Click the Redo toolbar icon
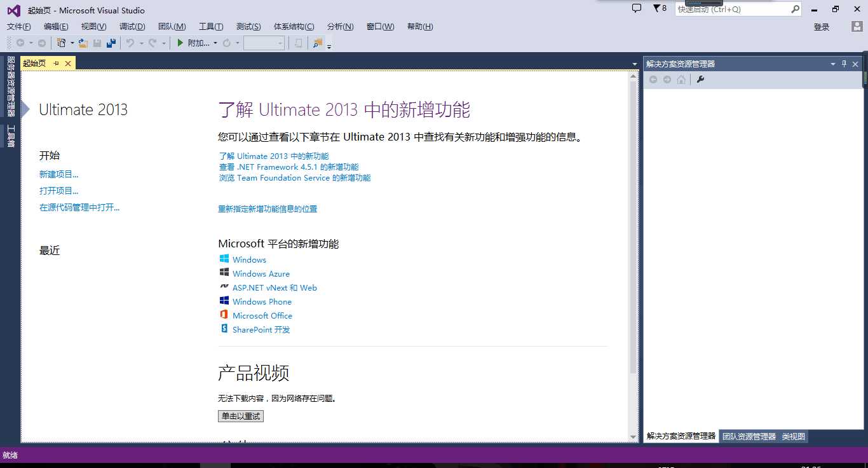The width and height of the screenshot is (868, 468). (x=153, y=43)
